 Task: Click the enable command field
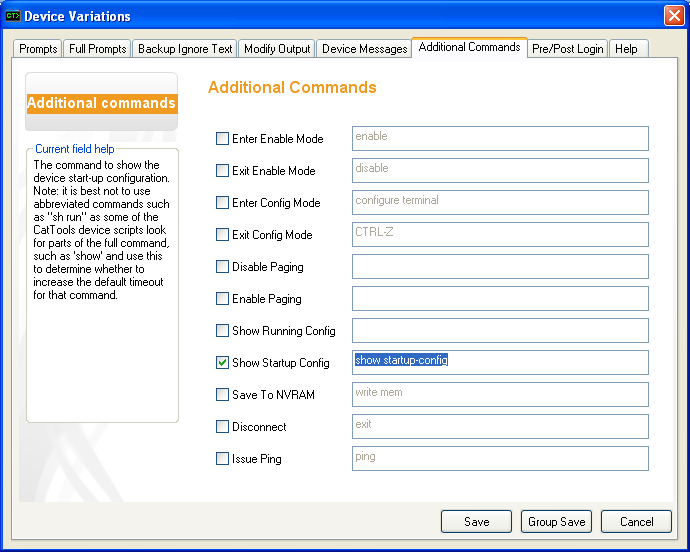coord(500,139)
